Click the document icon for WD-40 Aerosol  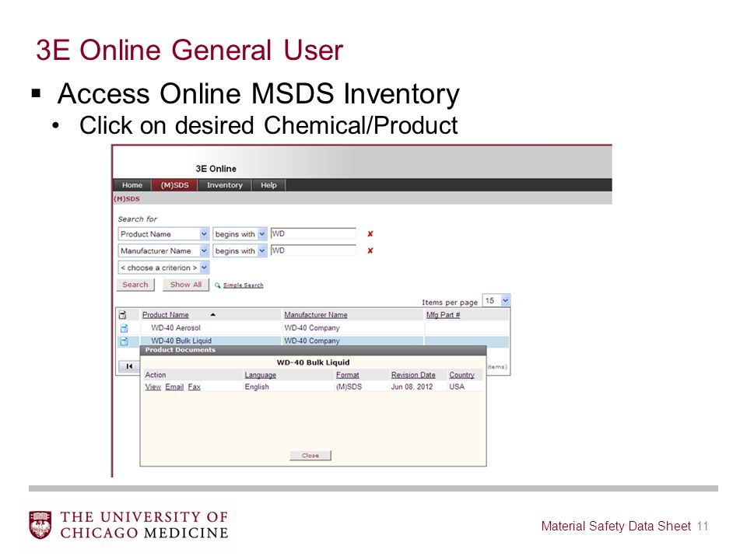(124, 328)
